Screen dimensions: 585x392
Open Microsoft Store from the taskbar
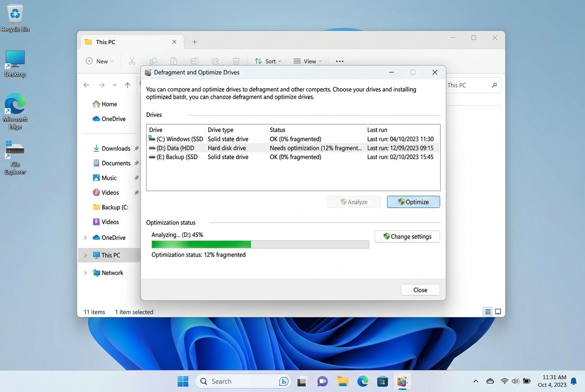pos(382,381)
